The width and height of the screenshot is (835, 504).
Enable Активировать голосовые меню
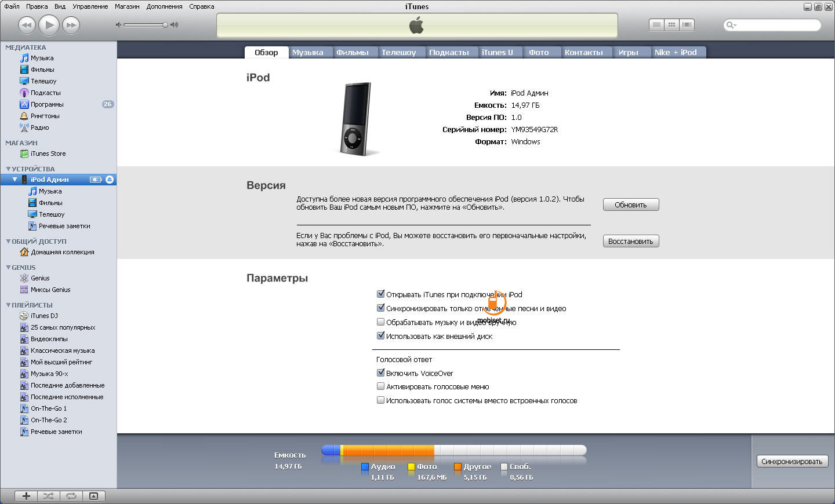381,386
